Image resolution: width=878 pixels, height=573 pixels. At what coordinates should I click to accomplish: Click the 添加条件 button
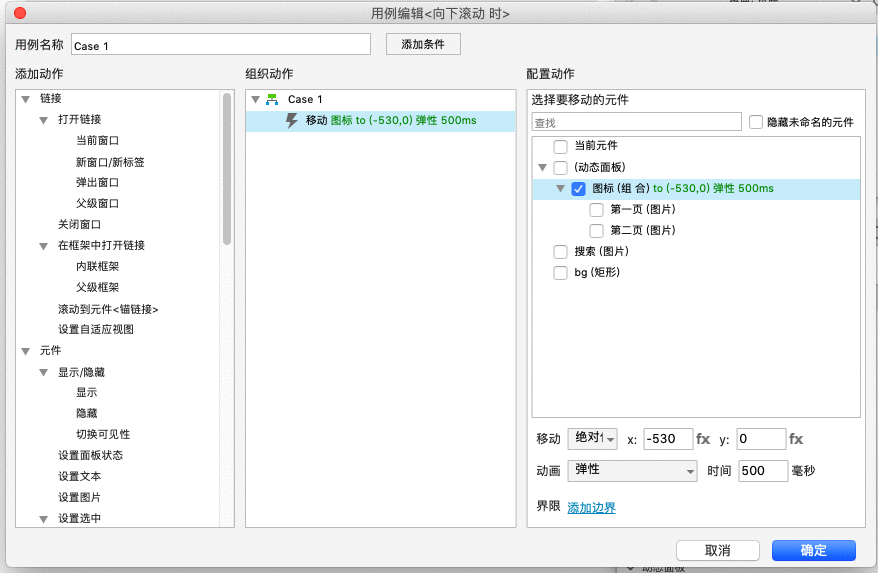pos(423,44)
